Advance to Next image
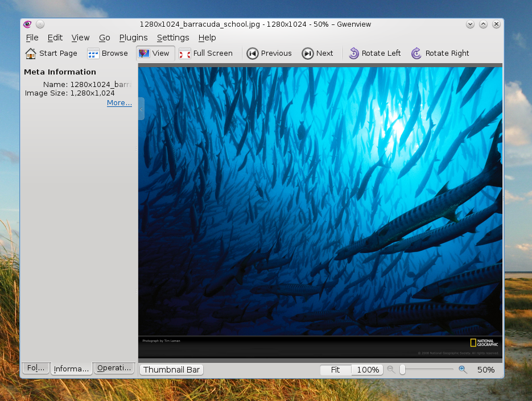Viewport: 532px width, 401px height. [x=317, y=53]
